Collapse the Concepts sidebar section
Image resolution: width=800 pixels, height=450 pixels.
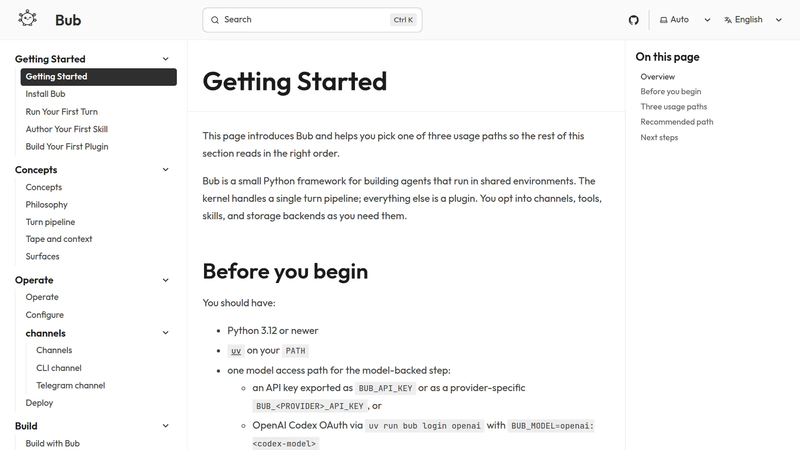[x=165, y=169]
